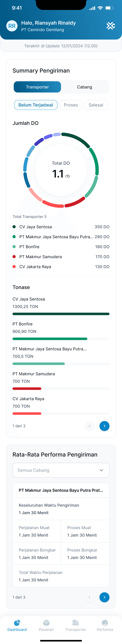Tap the crossed-lines logo icon in header
The height and width of the screenshot is (644, 122).
pyautogui.click(x=110, y=26)
